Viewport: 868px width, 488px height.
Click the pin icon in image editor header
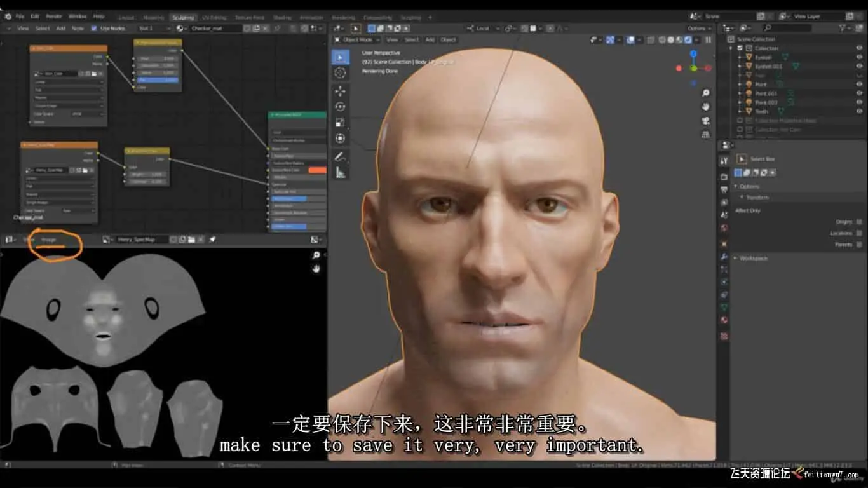(212, 240)
